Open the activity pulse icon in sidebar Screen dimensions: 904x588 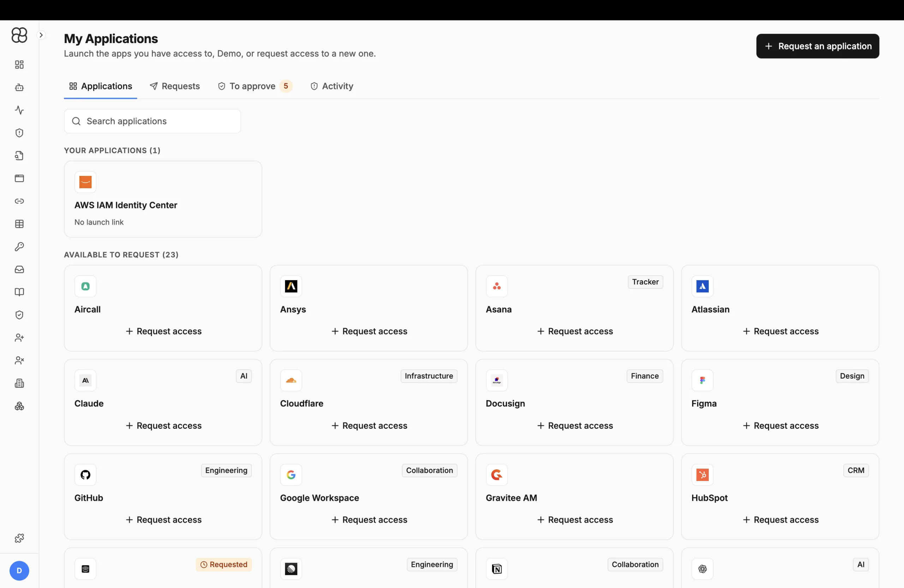(x=19, y=110)
